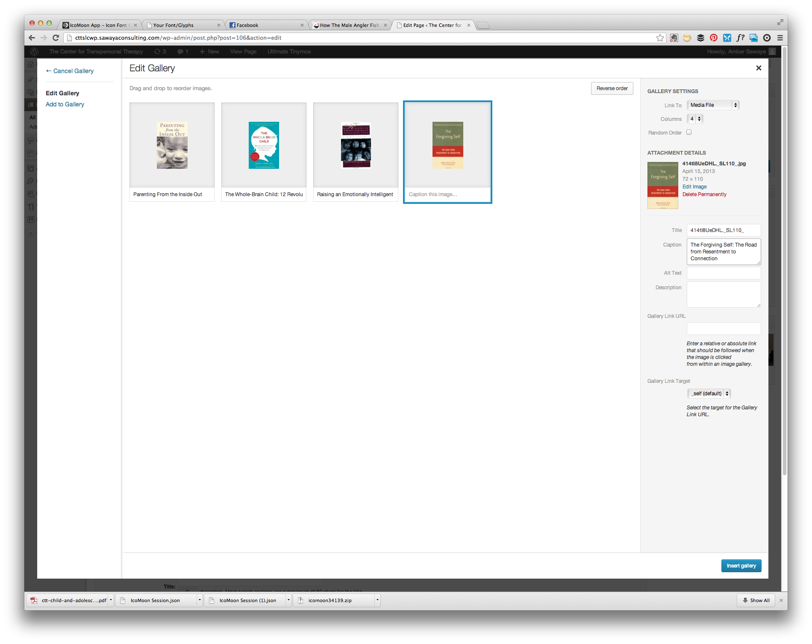Click Delete Permanently link
Viewport: 812px width, 644px height.
(x=704, y=194)
